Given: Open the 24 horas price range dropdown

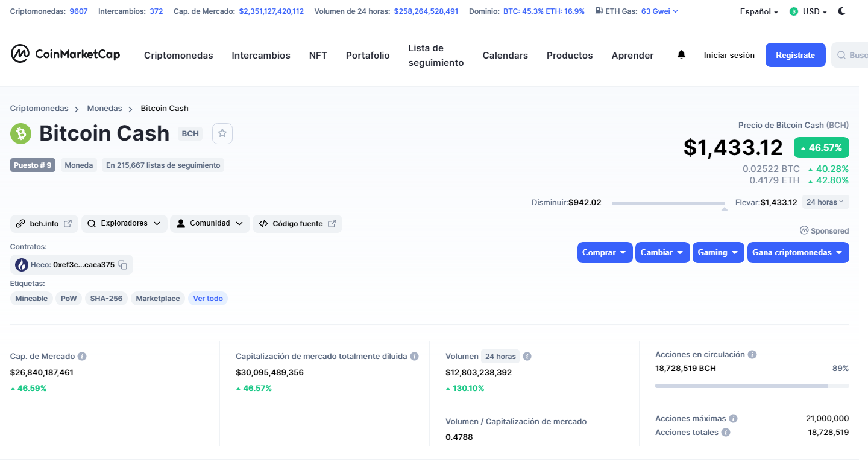Looking at the screenshot, I should (x=825, y=202).
